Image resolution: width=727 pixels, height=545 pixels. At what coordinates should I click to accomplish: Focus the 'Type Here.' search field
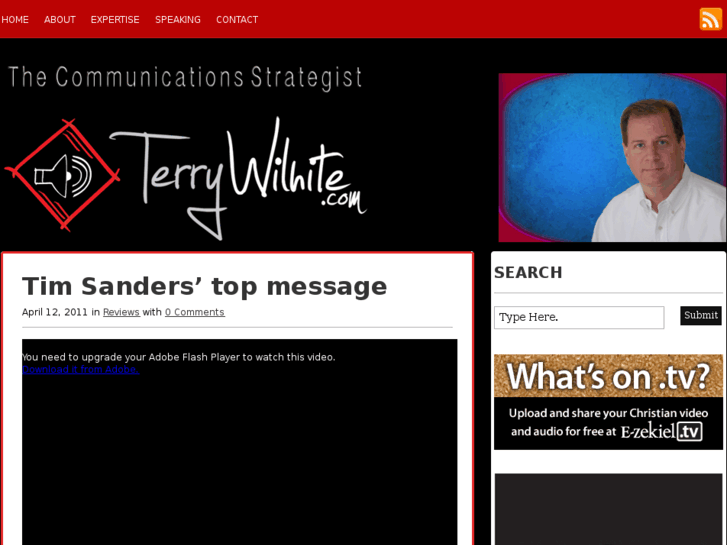[x=579, y=317]
